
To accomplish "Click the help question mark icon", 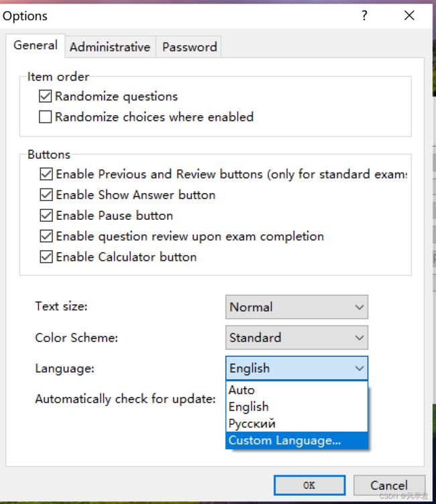I will click(x=364, y=15).
